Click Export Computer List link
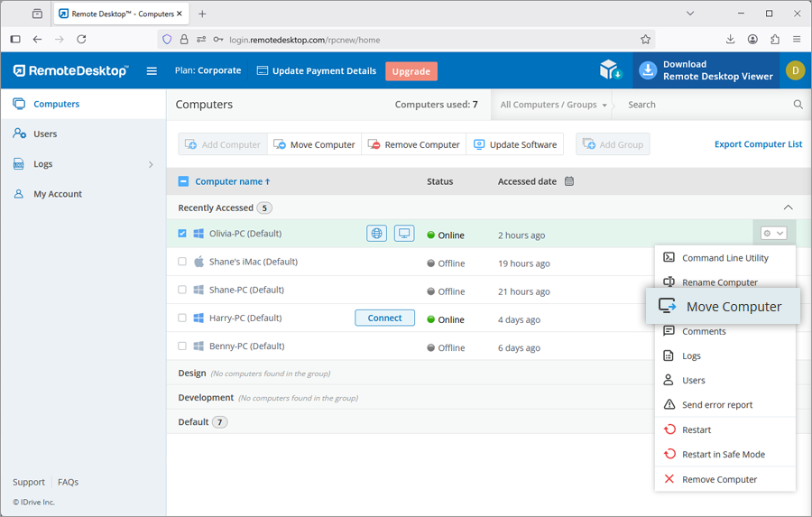Screen dimensions: 812x517 (758, 144)
